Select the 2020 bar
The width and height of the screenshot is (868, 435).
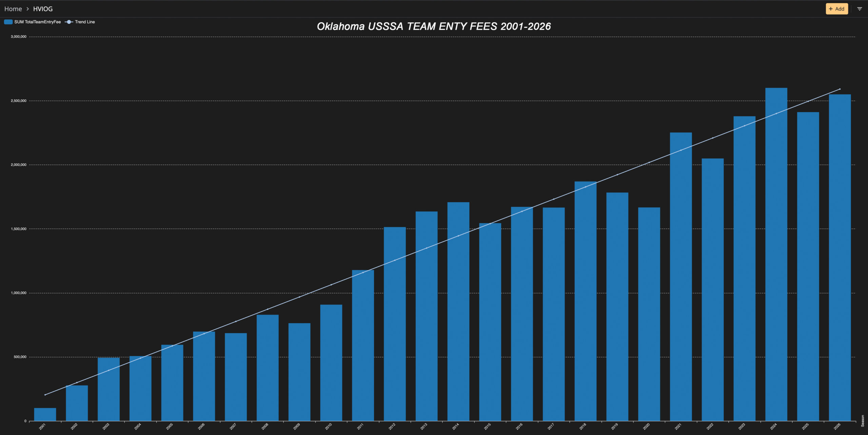coord(649,314)
